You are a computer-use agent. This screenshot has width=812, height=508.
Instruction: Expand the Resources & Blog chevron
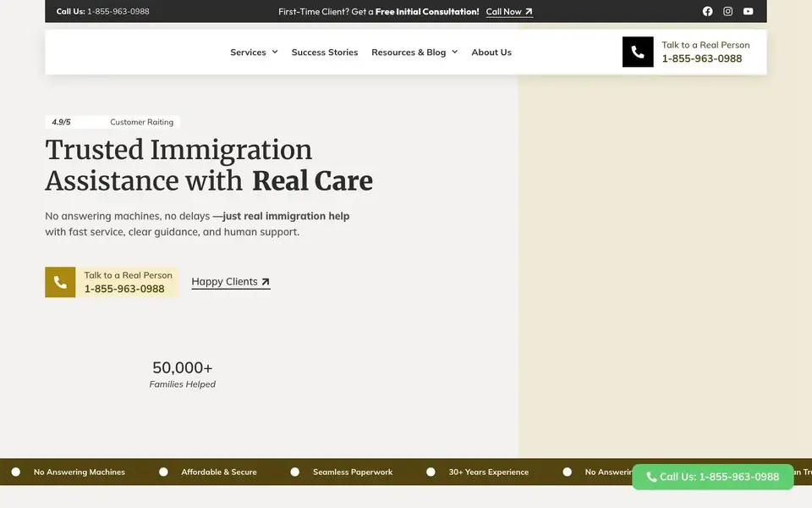[x=455, y=52]
